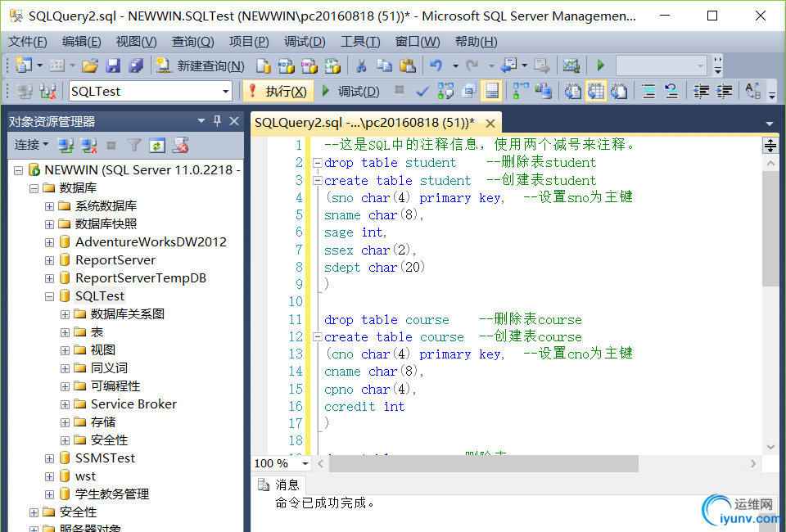
Task: Click the Analysis Services DMX query icon
Action: pos(309,65)
